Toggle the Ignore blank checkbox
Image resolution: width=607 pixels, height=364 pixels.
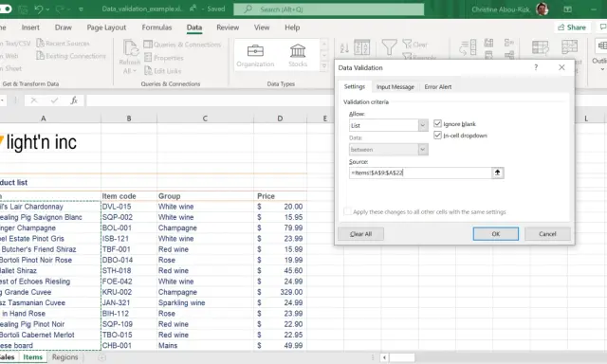(437, 123)
